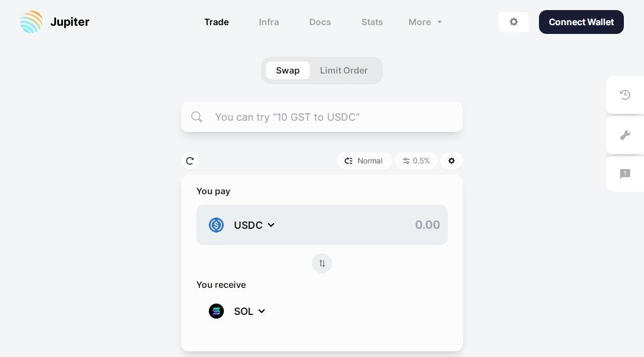Open settings gear in top header
Image resolution: width=644 pixels, height=357 pixels.
[x=513, y=22]
